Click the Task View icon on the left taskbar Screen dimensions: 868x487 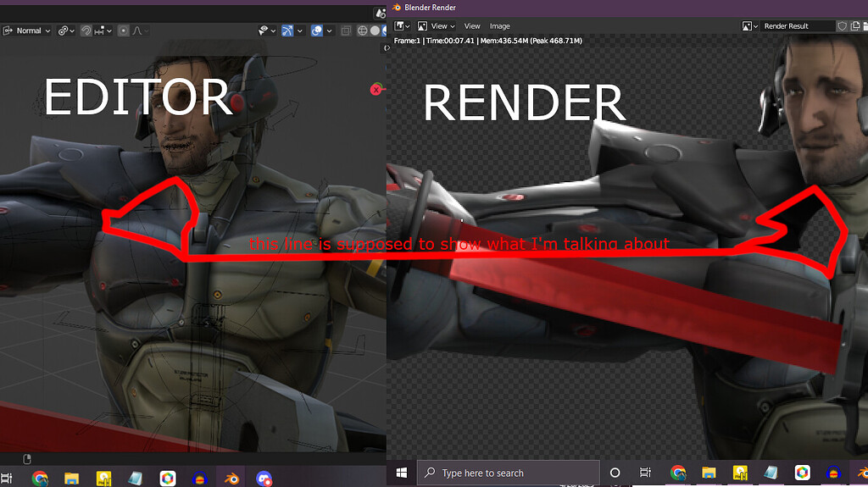click(x=7, y=479)
